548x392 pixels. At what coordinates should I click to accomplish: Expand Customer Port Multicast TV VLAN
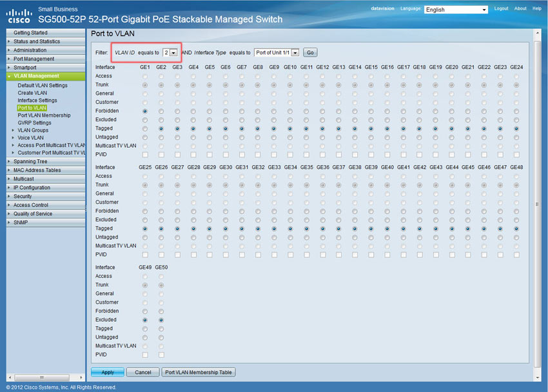(52, 153)
